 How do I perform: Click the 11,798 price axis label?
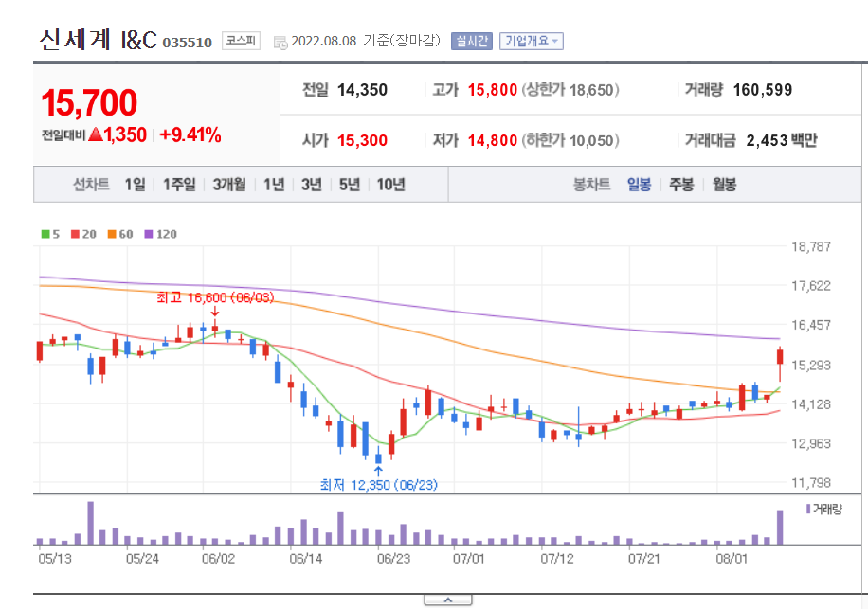[x=811, y=483]
